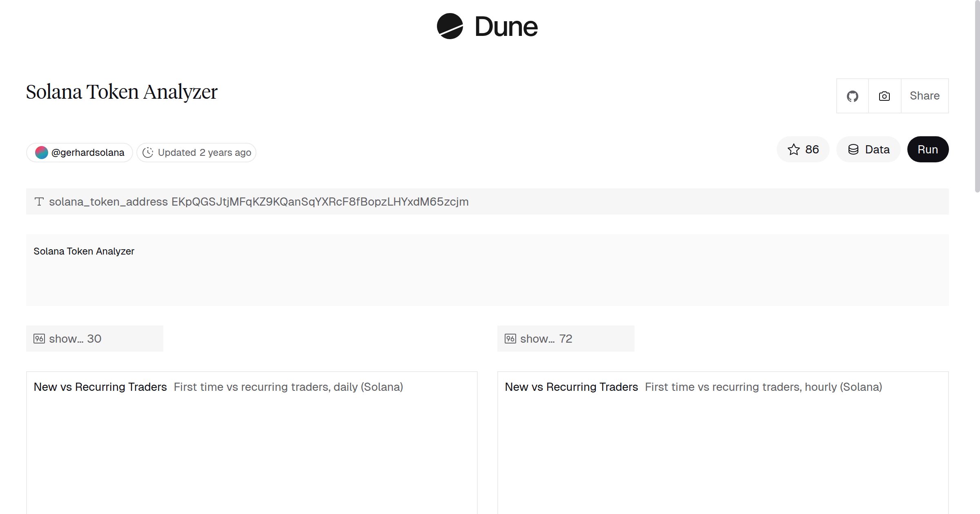Click the camera screenshot icon

tap(884, 95)
